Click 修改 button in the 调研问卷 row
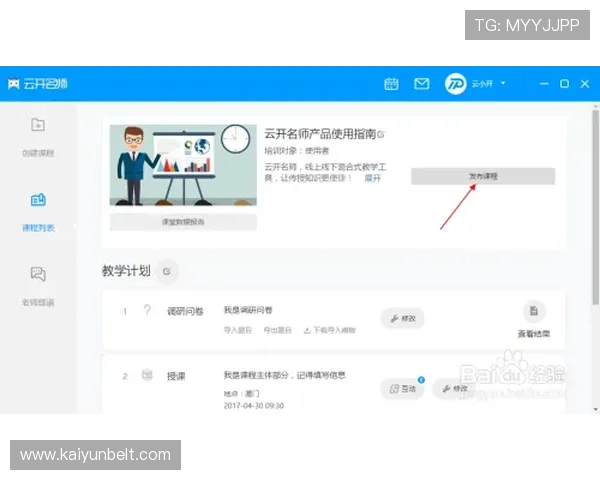 click(403, 318)
